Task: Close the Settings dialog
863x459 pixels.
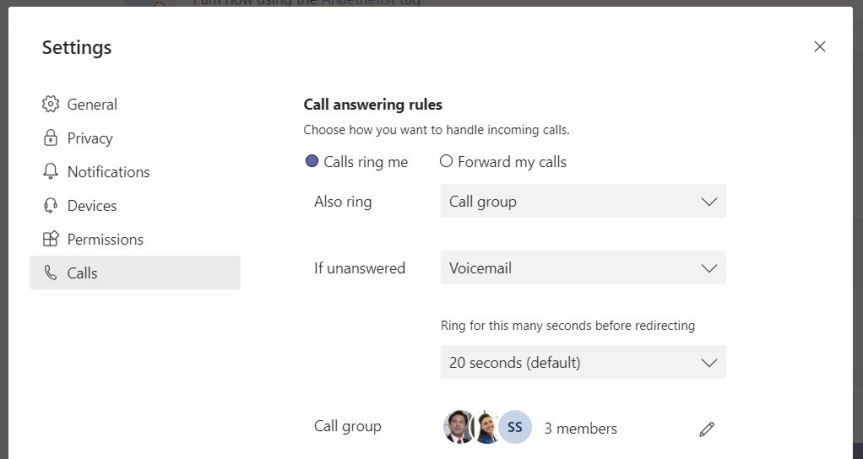Action: tap(820, 47)
